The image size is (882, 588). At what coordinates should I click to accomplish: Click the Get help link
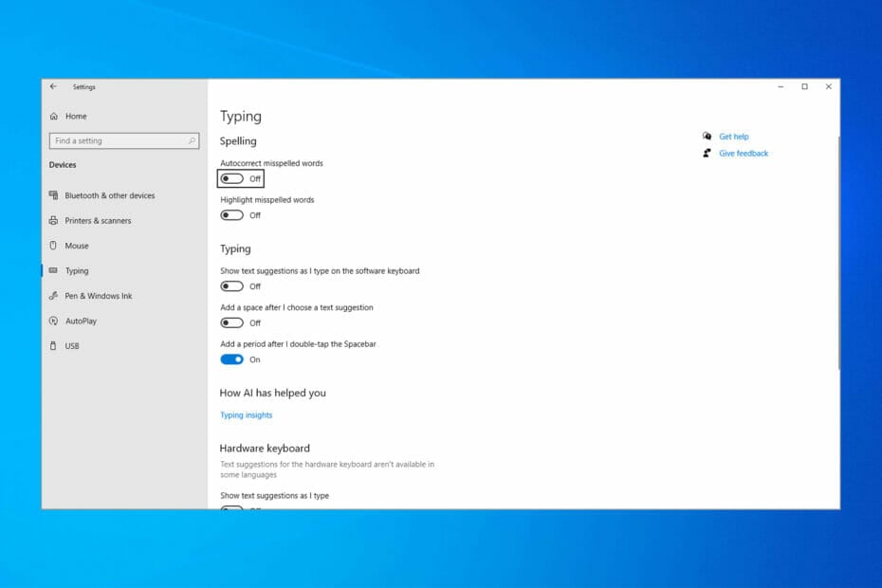[734, 136]
